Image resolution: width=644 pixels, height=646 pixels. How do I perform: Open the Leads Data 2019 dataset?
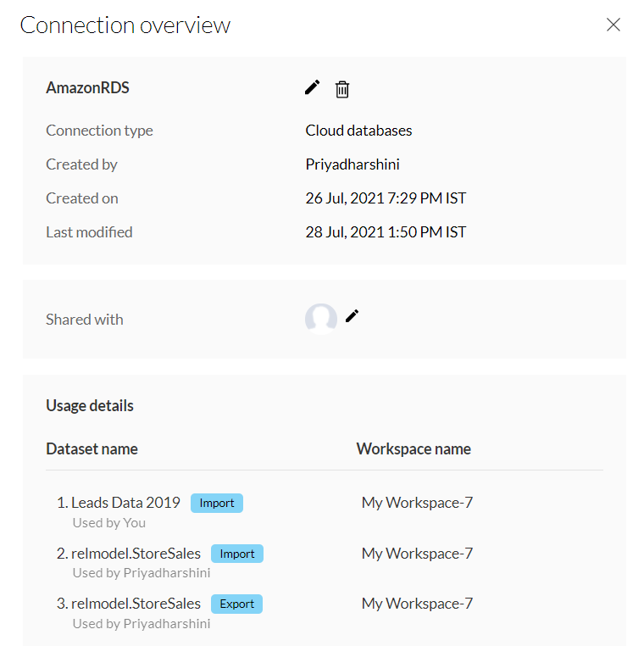point(125,503)
